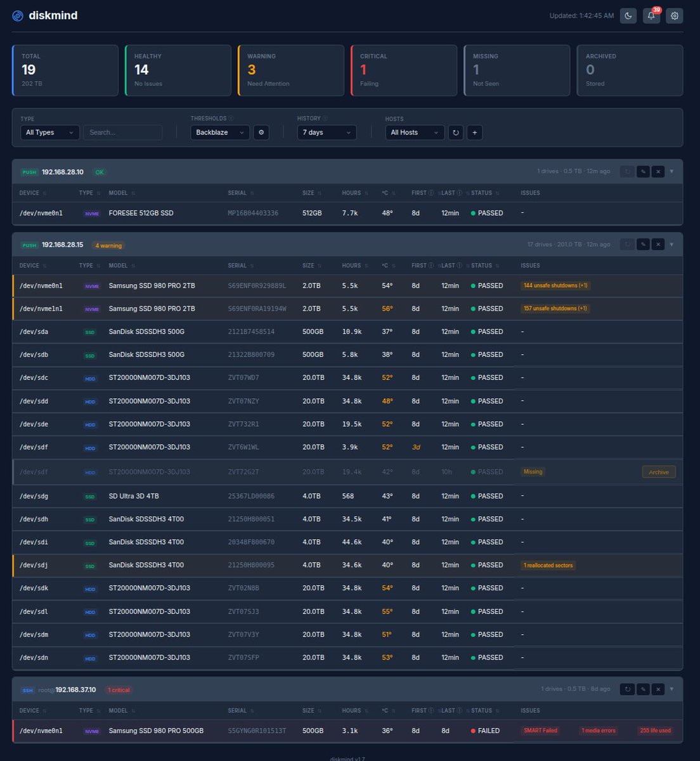Viewport: 700px width, 761px height.
Task: Click the Missing badge on /dev/sdf
Action: (533, 472)
